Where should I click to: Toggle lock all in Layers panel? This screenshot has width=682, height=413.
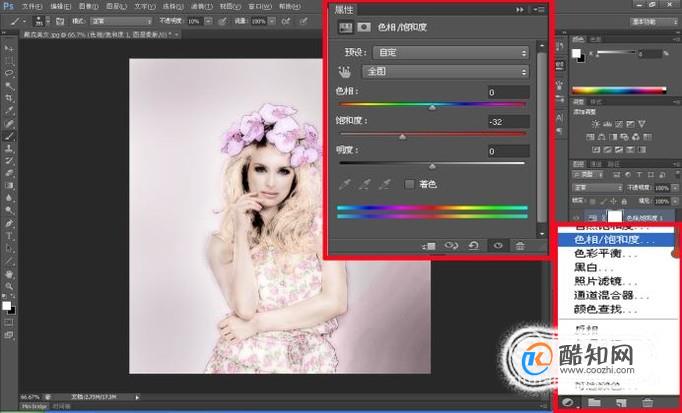tap(624, 201)
